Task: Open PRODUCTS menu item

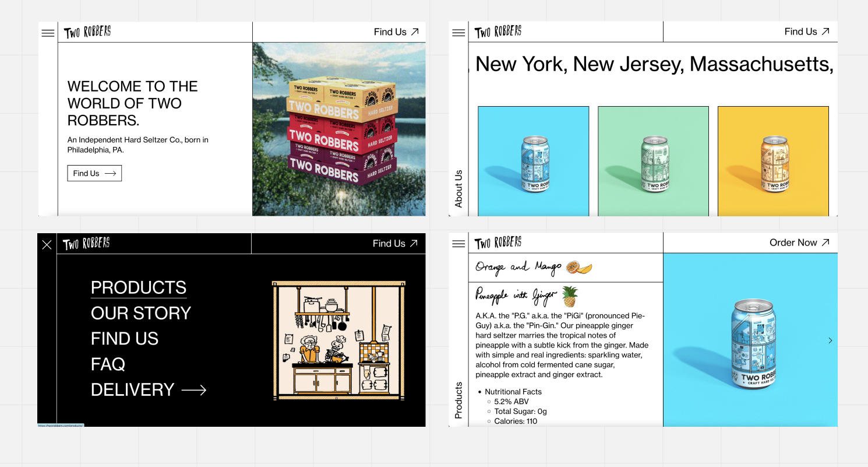Action: click(139, 287)
